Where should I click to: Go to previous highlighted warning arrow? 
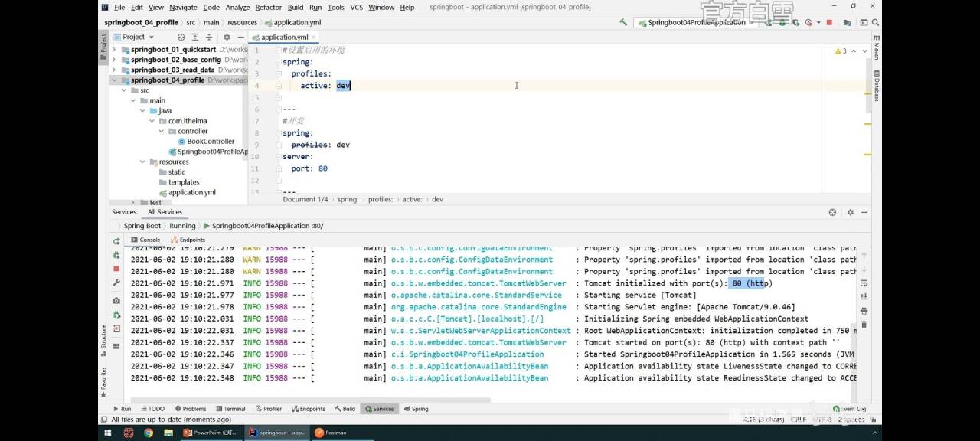point(854,51)
